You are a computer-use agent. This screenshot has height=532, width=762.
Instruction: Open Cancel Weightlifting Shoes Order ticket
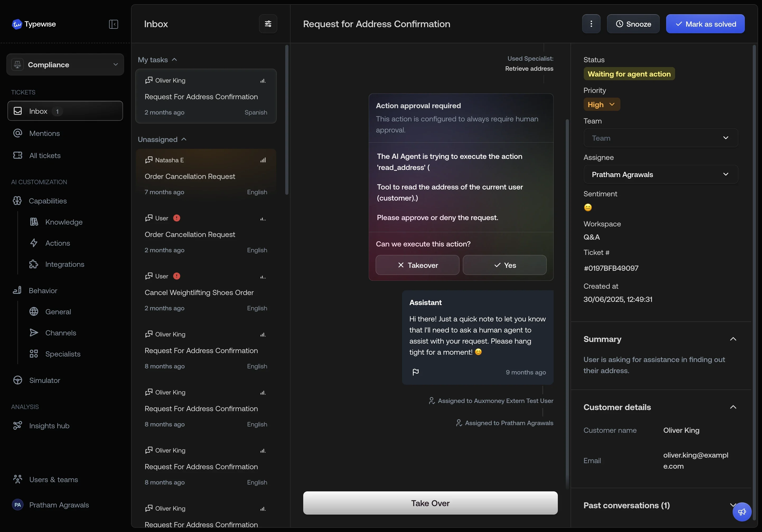206,292
